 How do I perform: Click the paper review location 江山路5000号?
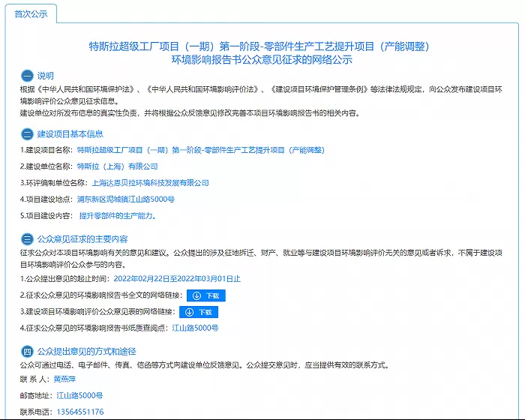195,328
